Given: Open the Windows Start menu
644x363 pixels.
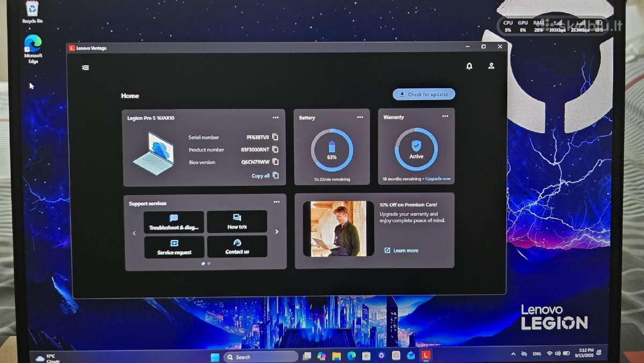Looking at the screenshot, I should (215, 357).
